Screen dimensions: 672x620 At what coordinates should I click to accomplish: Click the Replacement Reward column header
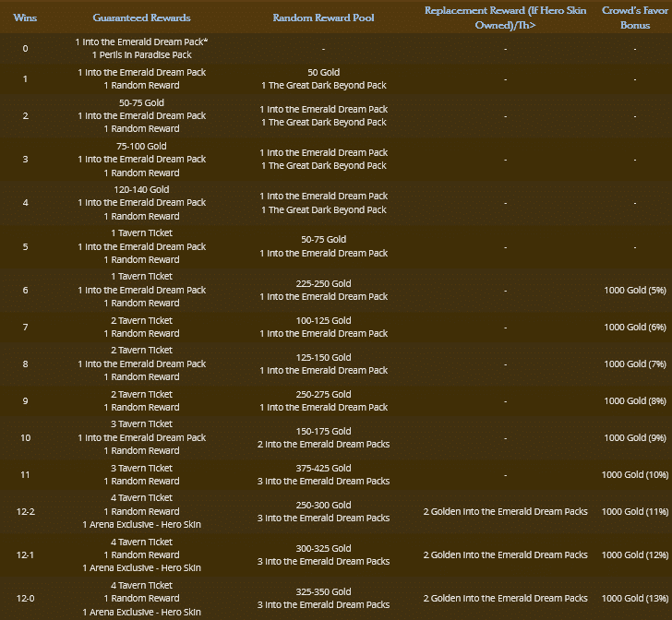coord(505,18)
